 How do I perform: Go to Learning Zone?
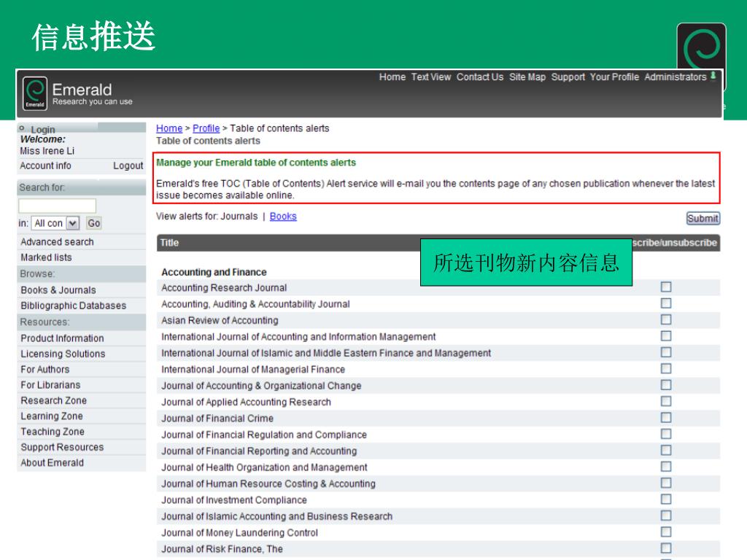pos(52,416)
